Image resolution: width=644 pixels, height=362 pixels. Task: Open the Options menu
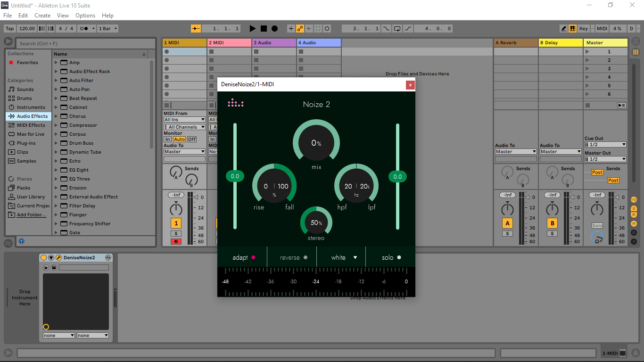[x=85, y=16]
